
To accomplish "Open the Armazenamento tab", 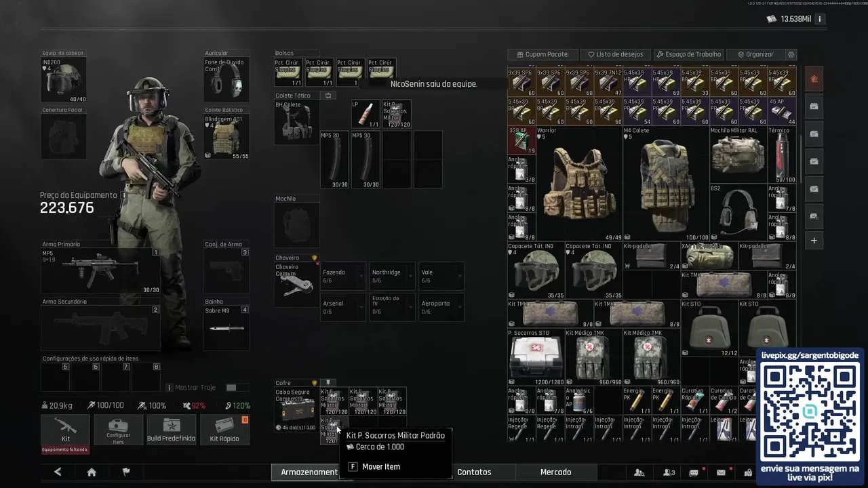I will click(x=309, y=472).
